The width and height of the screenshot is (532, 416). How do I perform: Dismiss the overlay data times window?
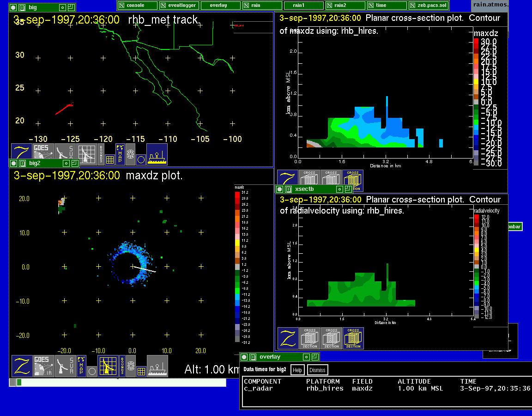click(317, 370)
